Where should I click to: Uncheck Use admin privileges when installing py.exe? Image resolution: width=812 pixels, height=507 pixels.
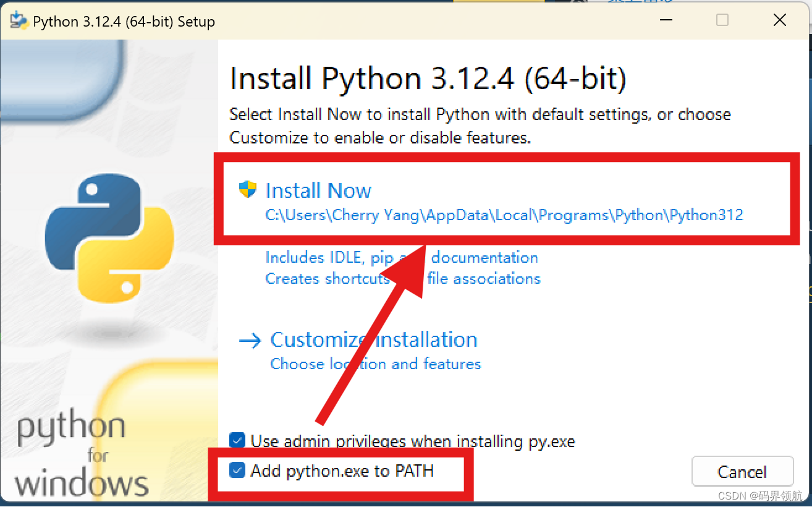coord(237,441)
